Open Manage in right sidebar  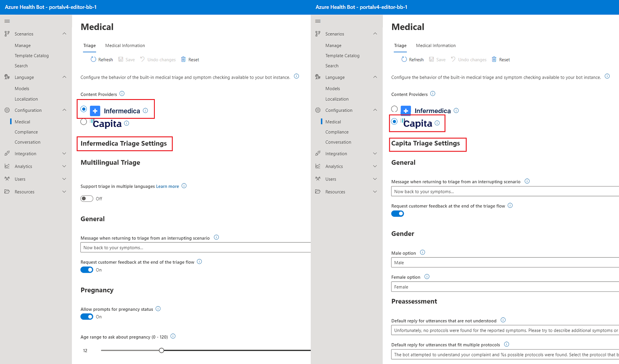tap(333, 45)
